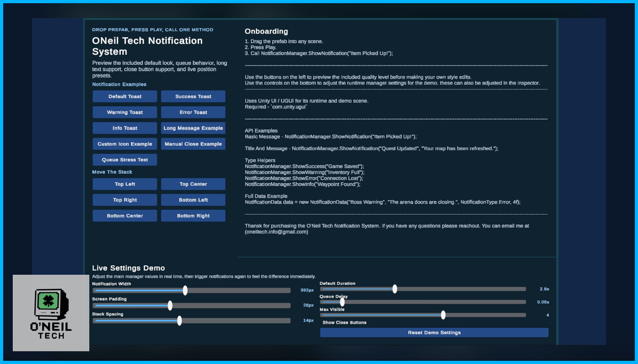Screen dimensions: 638x364
Task: Click the ONeil Tech Notification System title
Action: click(147, 46)
